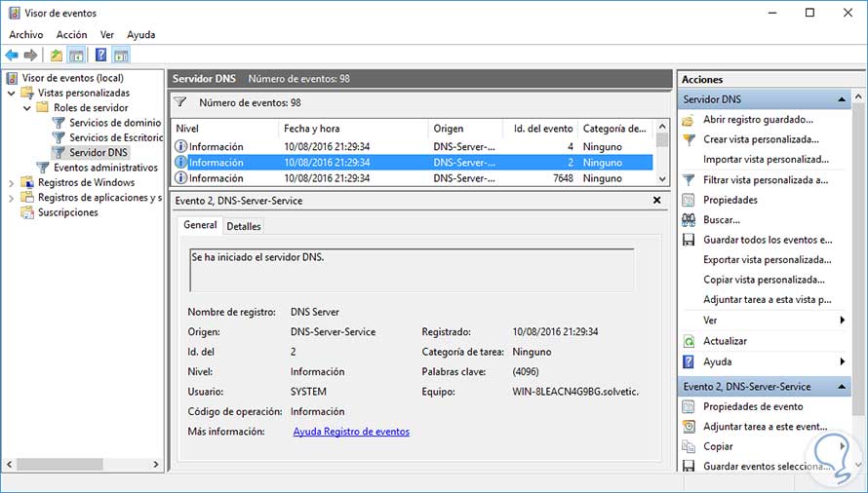Click the Propiedades icon in actions pane
This screenshot has width=868, height=493.
click(x=689, y=200)
